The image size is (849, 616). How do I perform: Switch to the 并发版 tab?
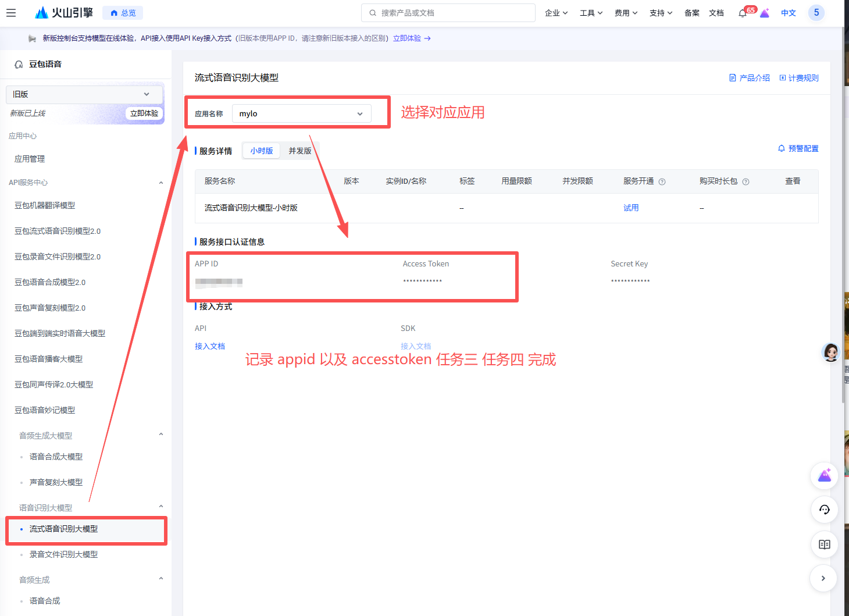click(x=300, y=151)
